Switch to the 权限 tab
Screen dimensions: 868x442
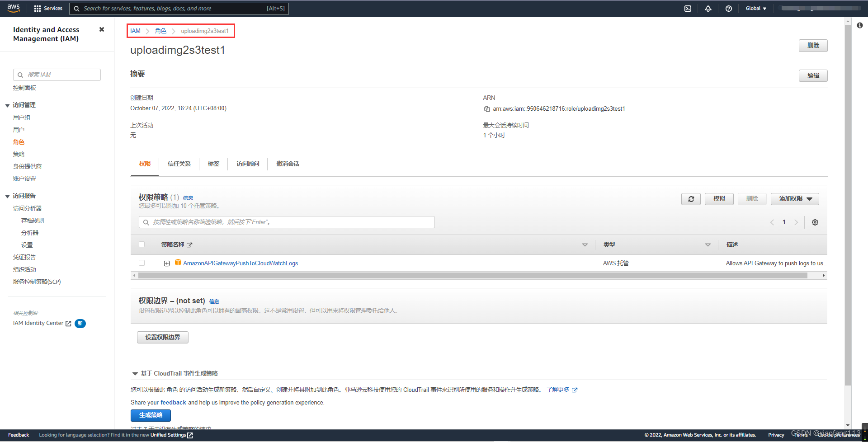145,164
